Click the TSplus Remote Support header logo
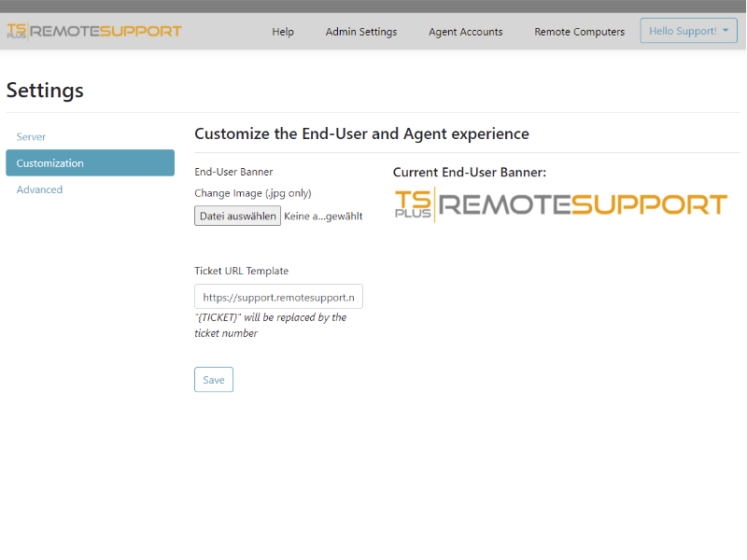 (94, 31)
